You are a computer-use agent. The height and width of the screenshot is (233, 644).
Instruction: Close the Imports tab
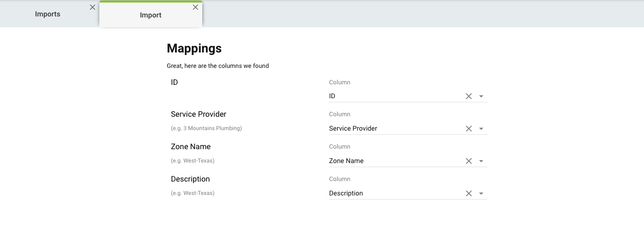tap(92, 7)
